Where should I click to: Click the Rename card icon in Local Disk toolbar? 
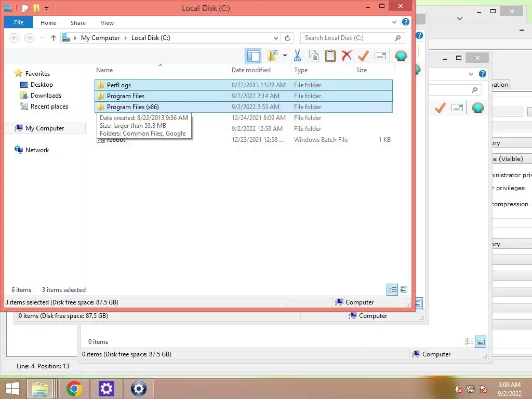coord(380,56)
